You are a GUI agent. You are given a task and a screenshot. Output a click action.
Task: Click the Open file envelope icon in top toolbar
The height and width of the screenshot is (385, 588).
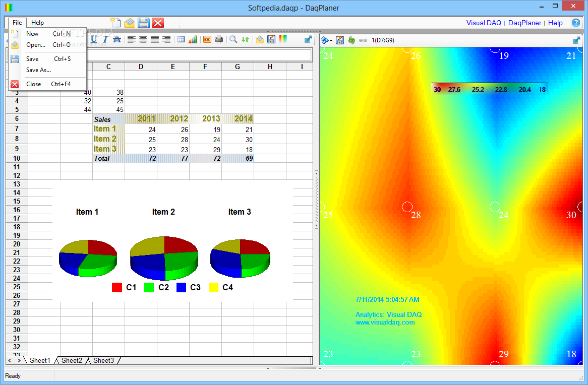coord(130,23)
